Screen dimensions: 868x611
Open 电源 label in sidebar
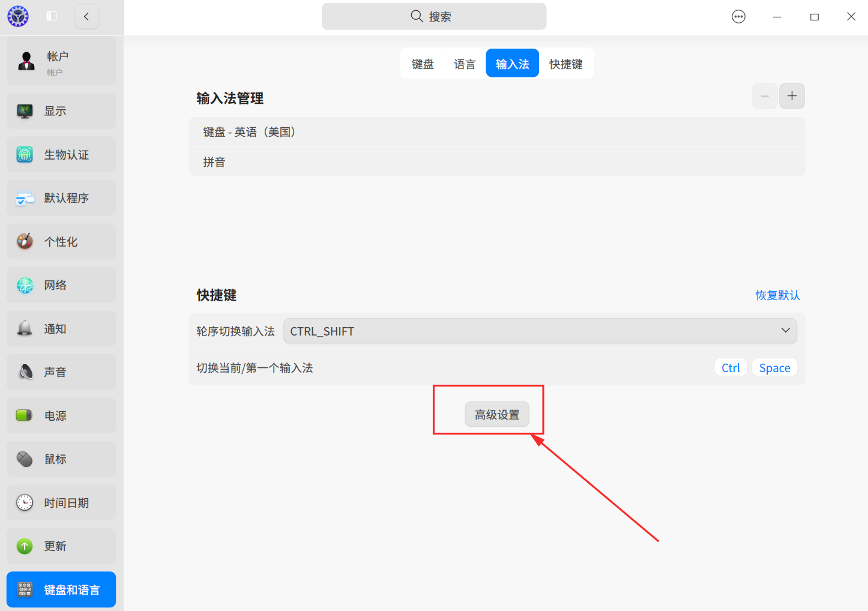tap(55, 416)
